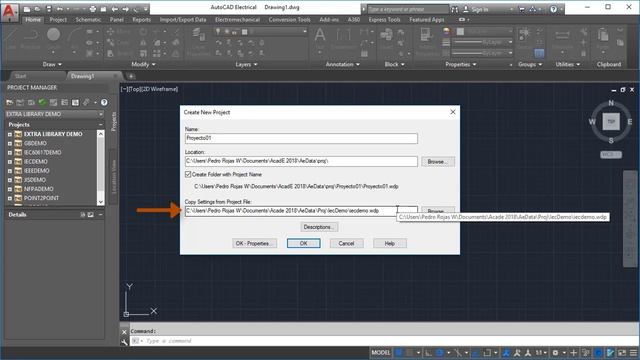This screenshot has height=360, width=640.
Task: Toggle hardware acceleration blue circle icon
Action: (598, 353)
